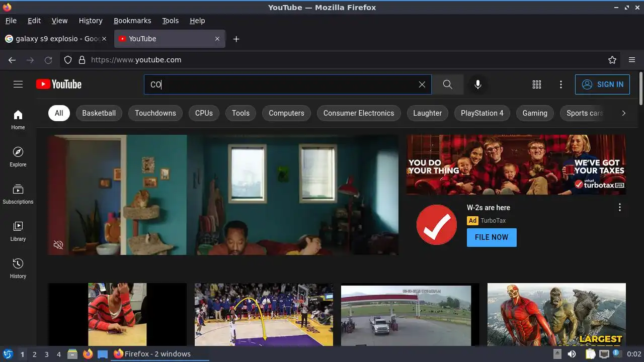Open Library in the sidebar
Viewport: 644px width, 362px height.
click(18, 231)
